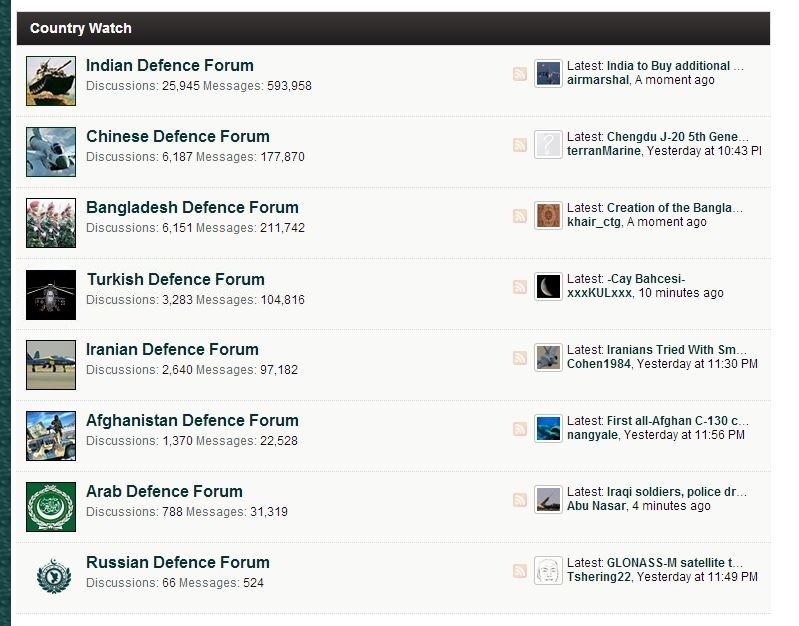The height and width of the screenshot is (626, 799).
Task: Visit the Turkish Defence Forum
Action: coord(176,279)
